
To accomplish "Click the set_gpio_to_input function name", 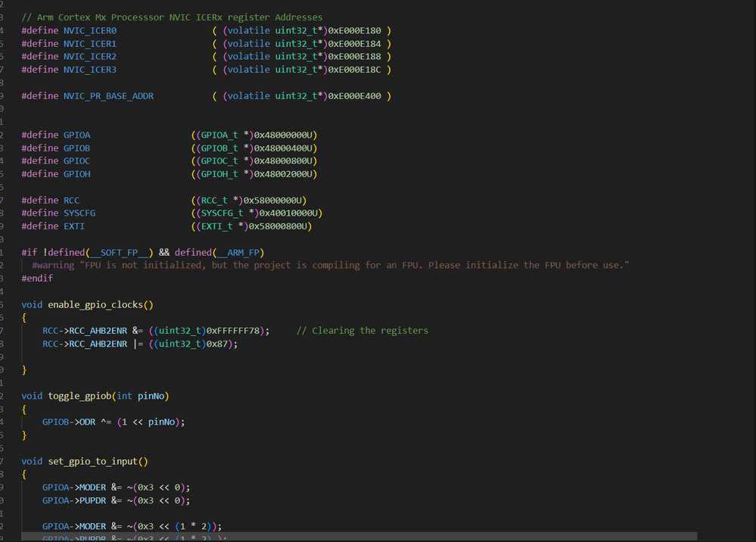I will point(92,462).
